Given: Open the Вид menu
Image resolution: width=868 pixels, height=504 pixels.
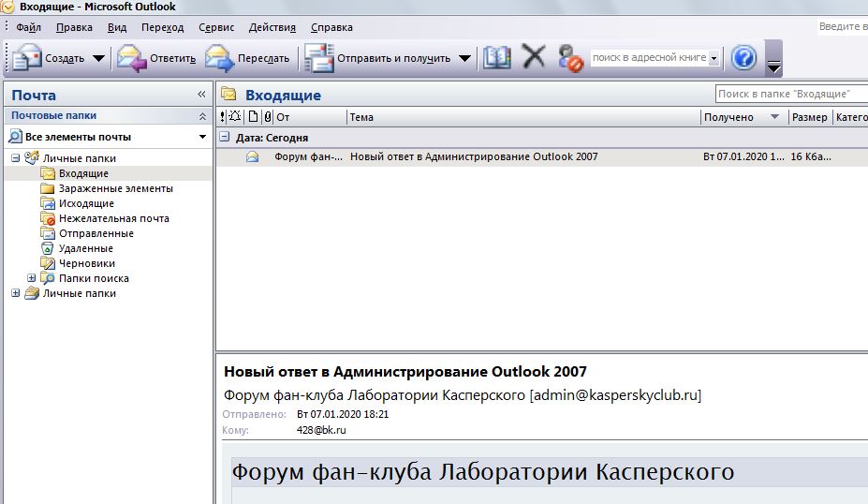Looking at the screenshot, I should point(117,27).
